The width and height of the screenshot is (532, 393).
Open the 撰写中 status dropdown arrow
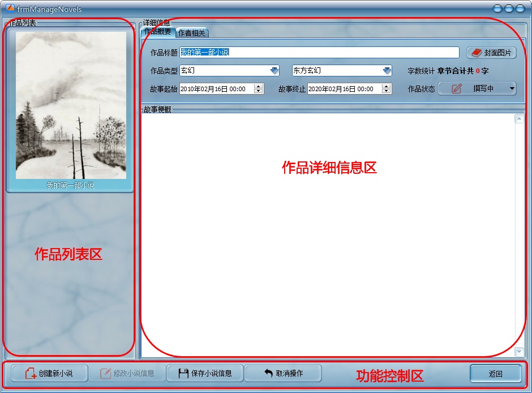tap(512, 89)
